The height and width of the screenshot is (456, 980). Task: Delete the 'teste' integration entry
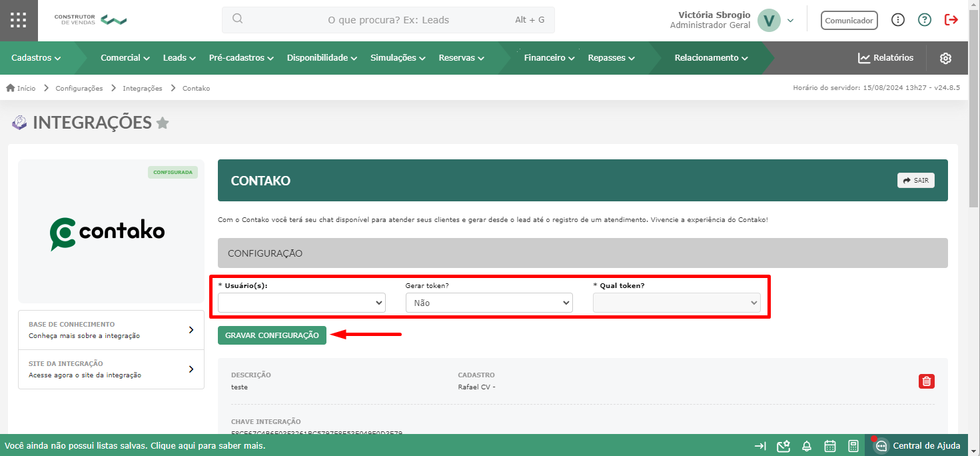point(927,381)
